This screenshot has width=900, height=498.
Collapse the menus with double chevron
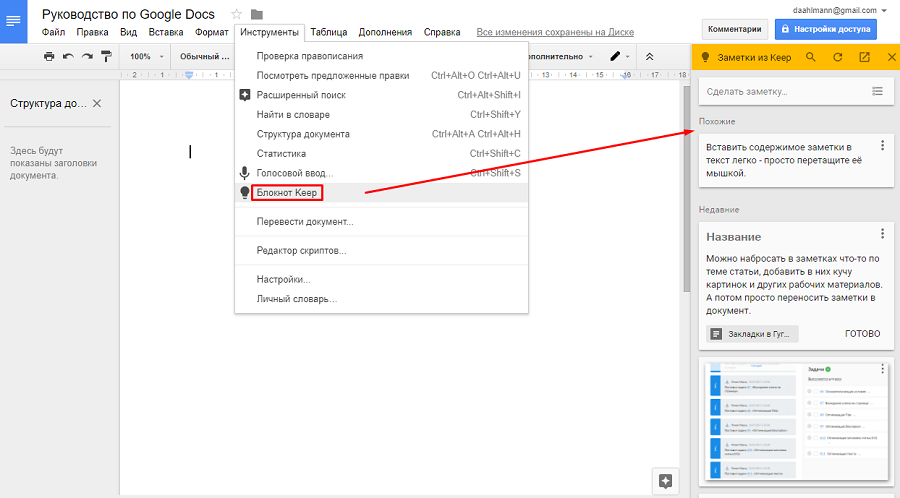coord(649,56)
